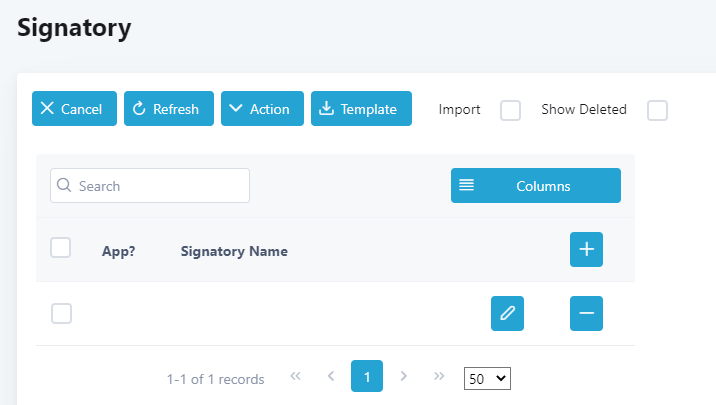Toggle the Show Deleted checkbox
Screen dimensions: 716x405
tap(657, 110)
